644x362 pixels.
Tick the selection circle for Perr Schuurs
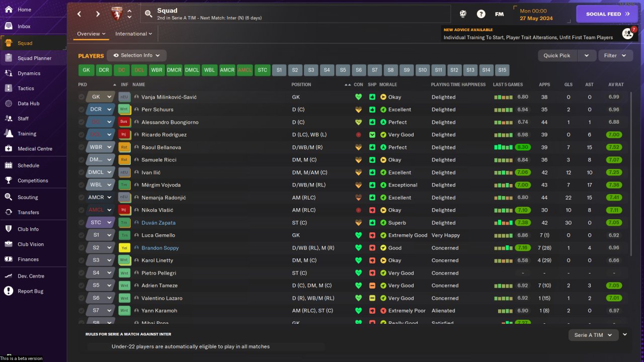coord(82,110)
